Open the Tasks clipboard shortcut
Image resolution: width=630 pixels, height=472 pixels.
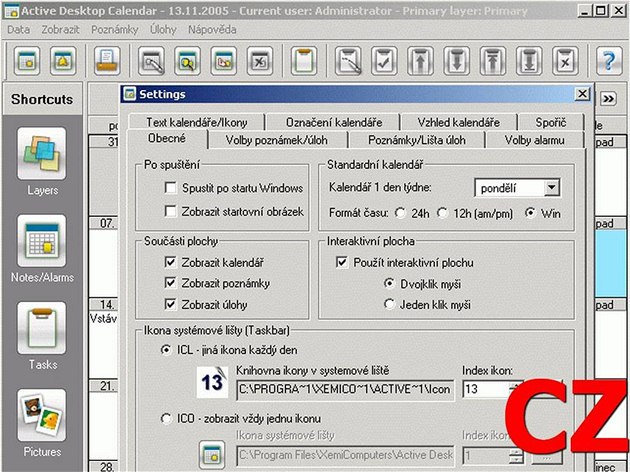coord(42,328)
